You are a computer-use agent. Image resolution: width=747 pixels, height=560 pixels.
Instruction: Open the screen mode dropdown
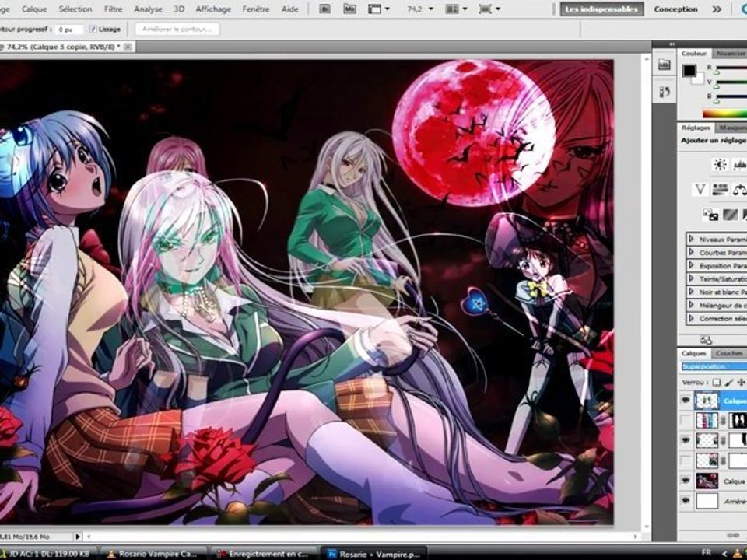pos(489,9)
